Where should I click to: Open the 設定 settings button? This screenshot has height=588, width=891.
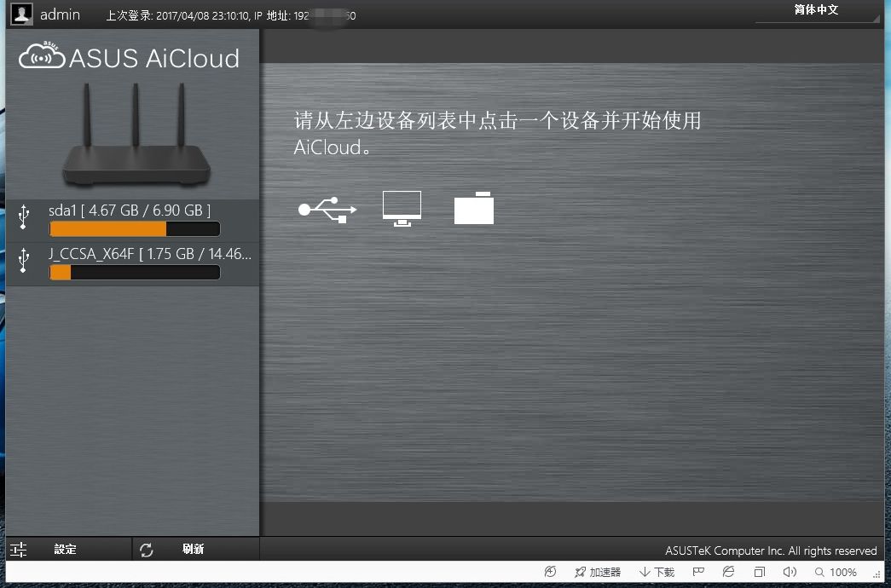(x=69, y=550)
